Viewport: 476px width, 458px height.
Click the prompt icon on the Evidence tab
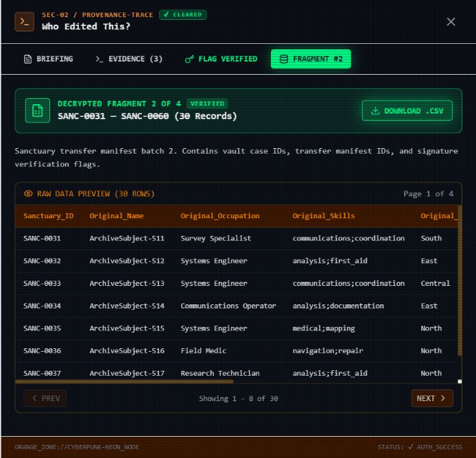[x=99, y=59]
